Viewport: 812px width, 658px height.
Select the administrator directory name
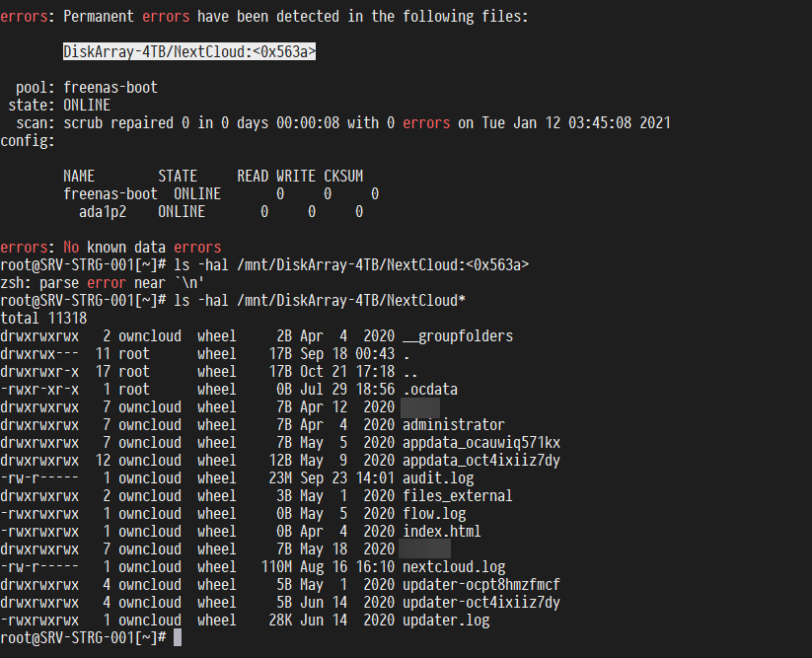pos(454,425)
